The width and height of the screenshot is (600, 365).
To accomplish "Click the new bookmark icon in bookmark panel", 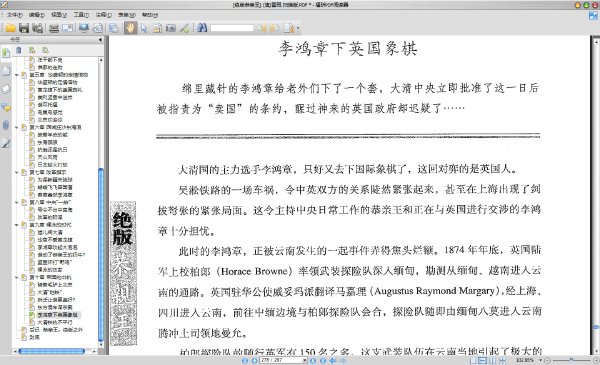I will (x=32, y=50).
